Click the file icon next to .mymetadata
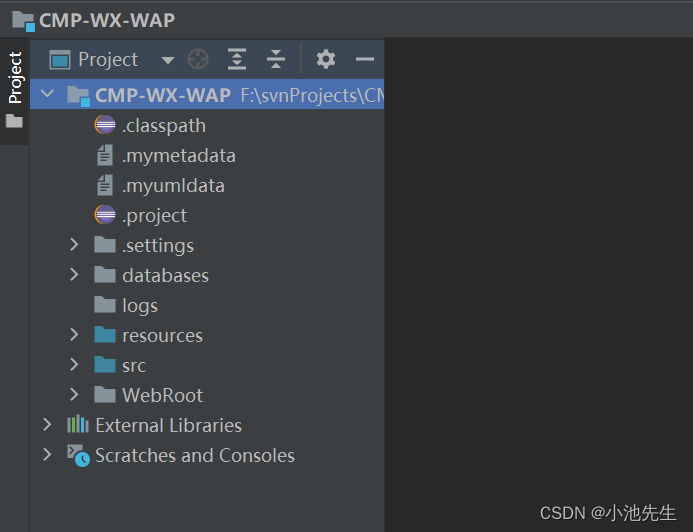This screenshot has height=532, width=693. coord(105,155)
